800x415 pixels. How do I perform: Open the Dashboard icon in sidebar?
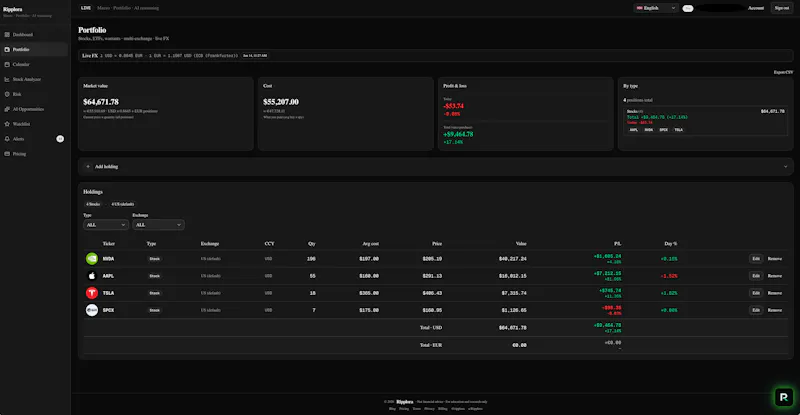[x=7, y=35]
